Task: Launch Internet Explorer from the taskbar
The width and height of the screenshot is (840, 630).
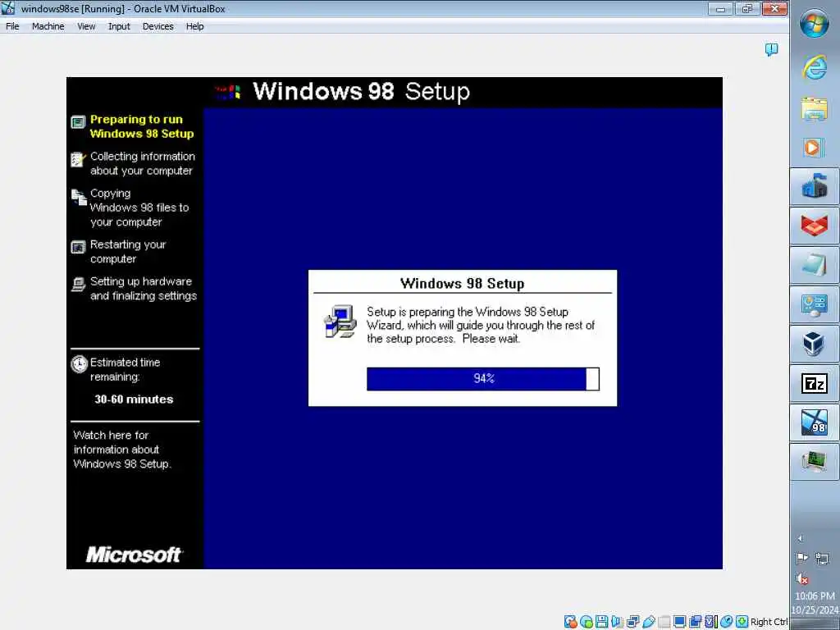Action: pos(815,67)
